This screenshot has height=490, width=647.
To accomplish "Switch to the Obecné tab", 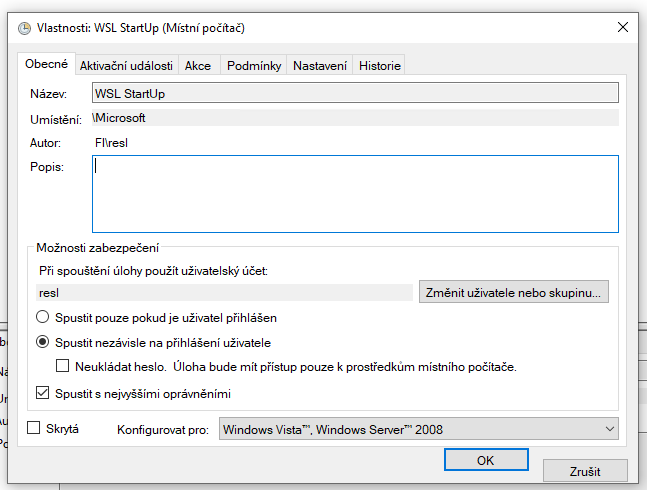I will tap(46, 64).
